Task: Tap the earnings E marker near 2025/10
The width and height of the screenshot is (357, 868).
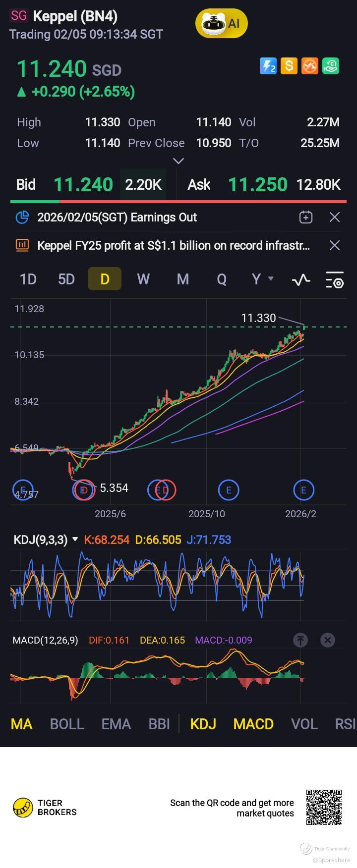Action: pyautogui.click(x=229, y=490)
